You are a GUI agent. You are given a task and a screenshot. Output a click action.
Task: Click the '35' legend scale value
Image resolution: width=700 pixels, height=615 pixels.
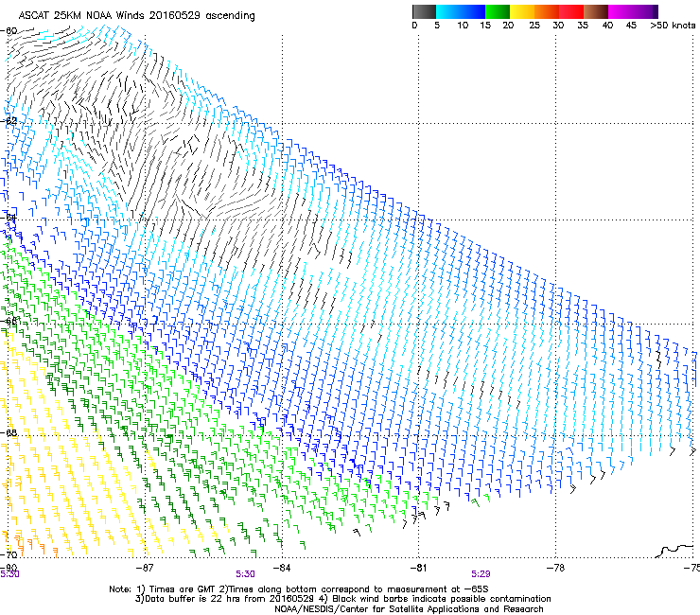(583, 26)
